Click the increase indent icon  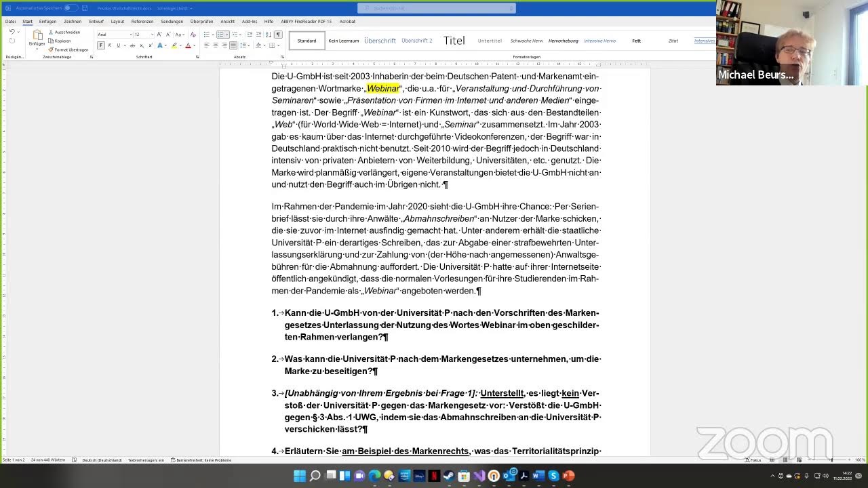tap(258, 35)
